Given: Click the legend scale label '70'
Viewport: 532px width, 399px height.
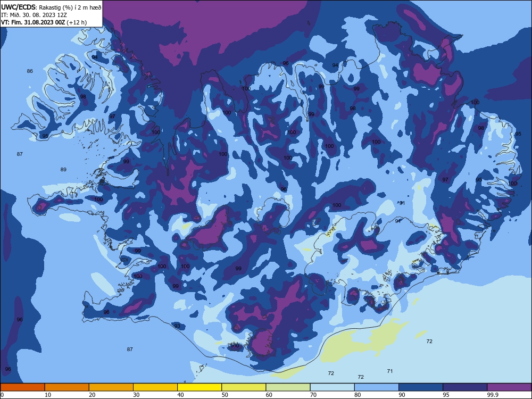Looking at the screenshot, I should [313, 395].
